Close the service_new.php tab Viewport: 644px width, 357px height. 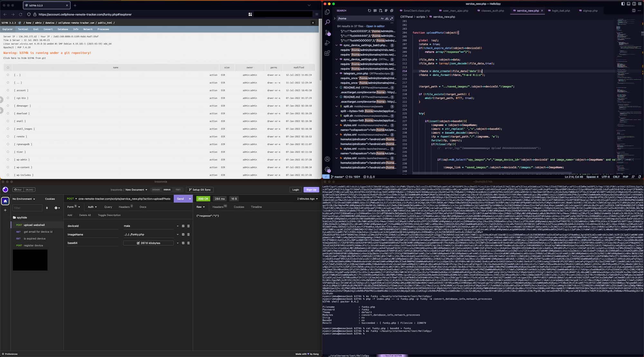[542, 11]
